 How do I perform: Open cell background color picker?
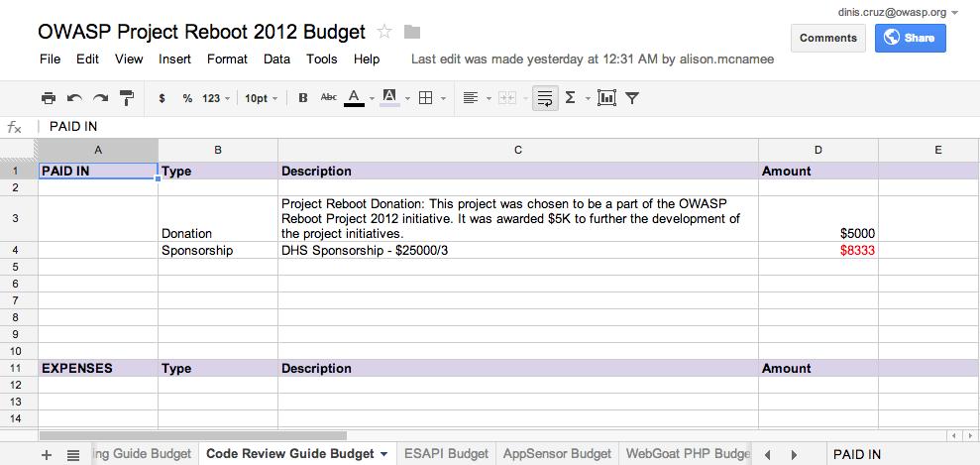[x=389, y=98]
